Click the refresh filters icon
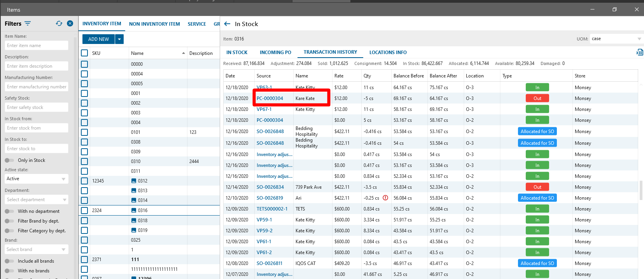This screenshot has width=644, height=279. (x=59, y=23)
